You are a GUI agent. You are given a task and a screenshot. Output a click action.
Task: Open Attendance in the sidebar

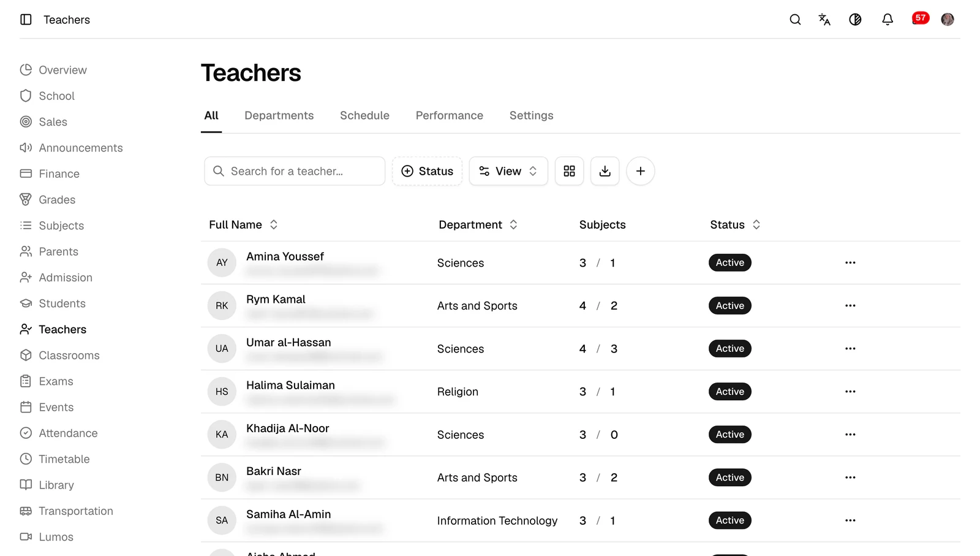(x=59, y=433)
